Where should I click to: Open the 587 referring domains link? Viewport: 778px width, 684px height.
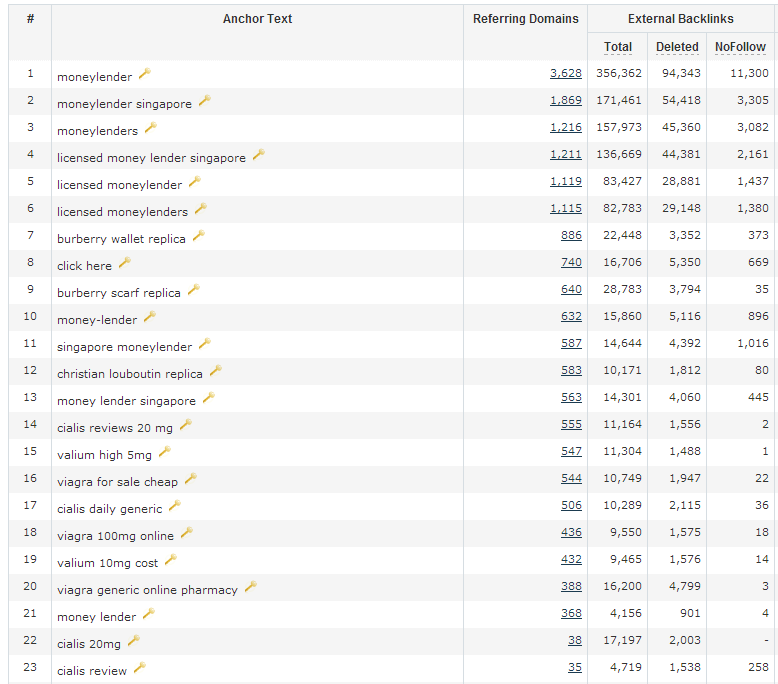point(571,343)
